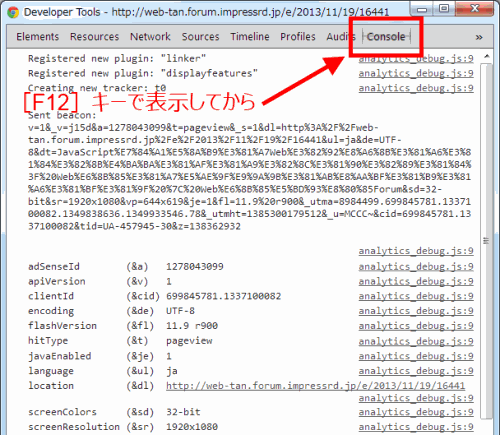Click the 'screenResolution' field name
Screen dimensions: 500x435
tap(74, 427)
